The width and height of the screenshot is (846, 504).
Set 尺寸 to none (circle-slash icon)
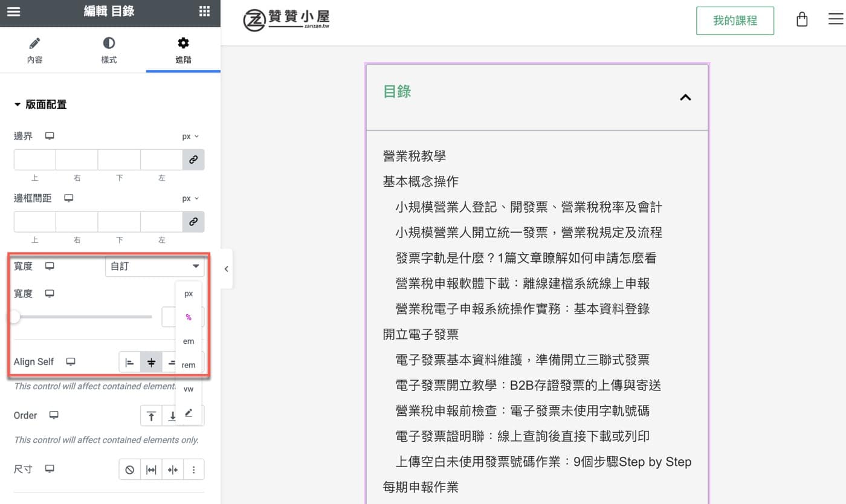coord(129,470)
